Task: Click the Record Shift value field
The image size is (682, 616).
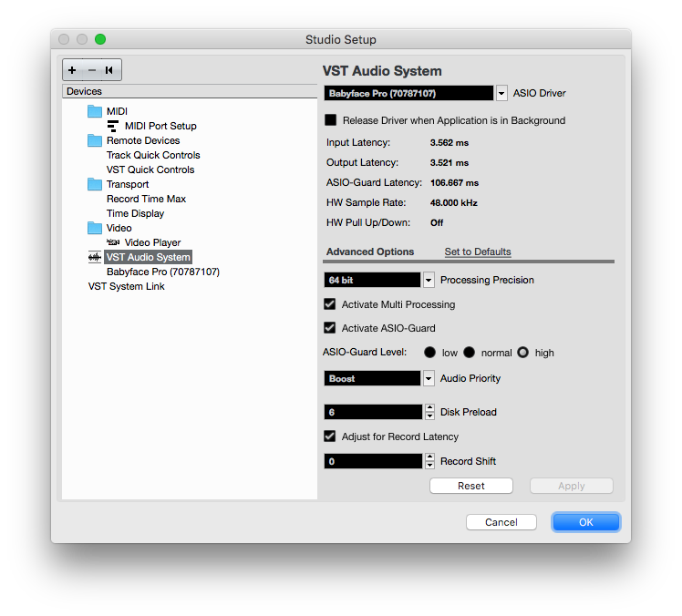Action: tap(373, 461)
